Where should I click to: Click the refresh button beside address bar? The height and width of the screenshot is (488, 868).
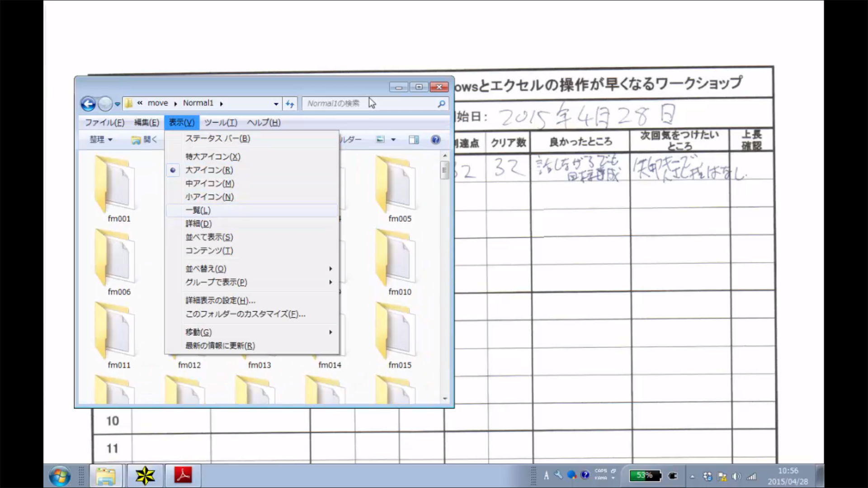tap(290, 104)
